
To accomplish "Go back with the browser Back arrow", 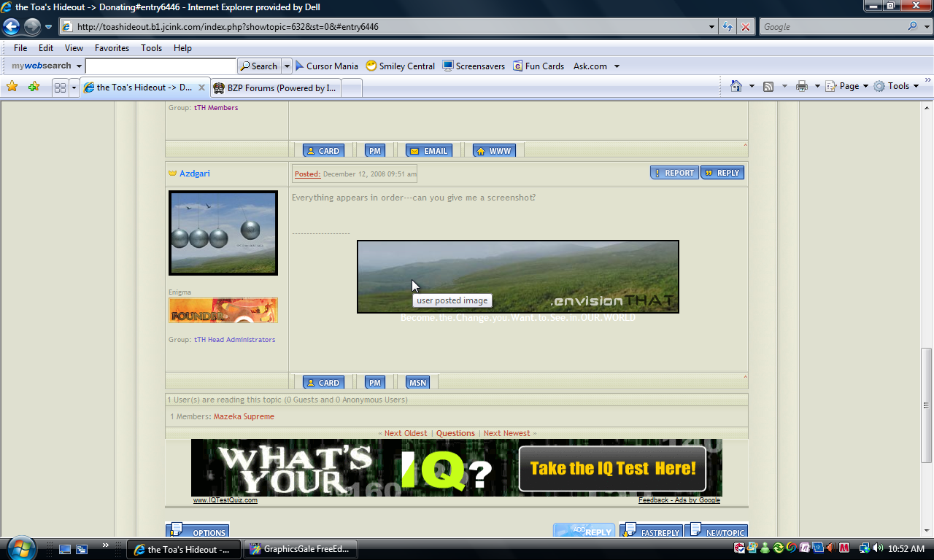I will [11, 27].
